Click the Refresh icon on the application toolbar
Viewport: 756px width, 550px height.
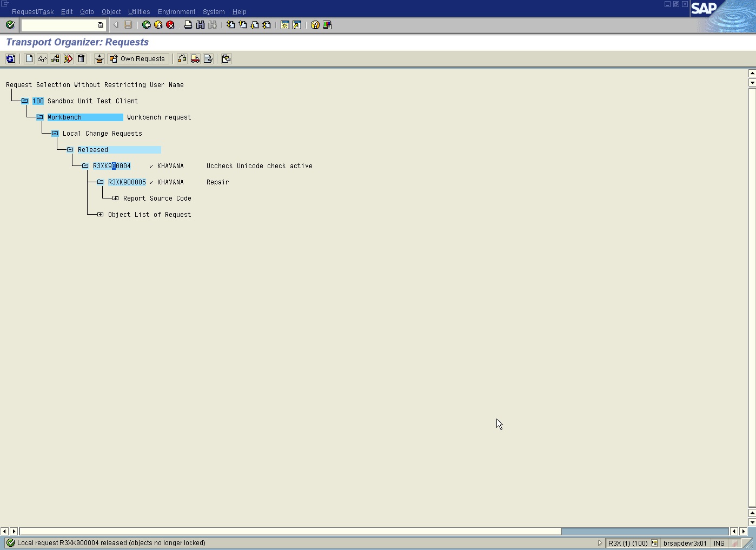coord(10,58)
